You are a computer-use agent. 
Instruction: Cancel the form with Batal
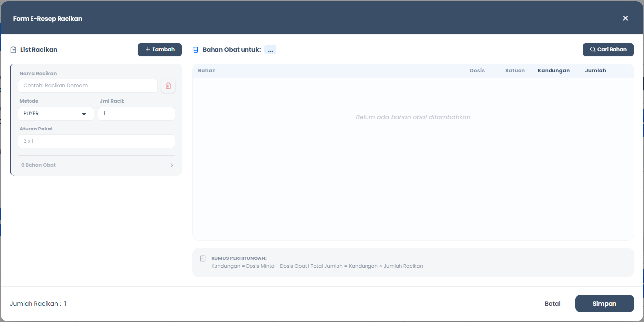point(552,304)
